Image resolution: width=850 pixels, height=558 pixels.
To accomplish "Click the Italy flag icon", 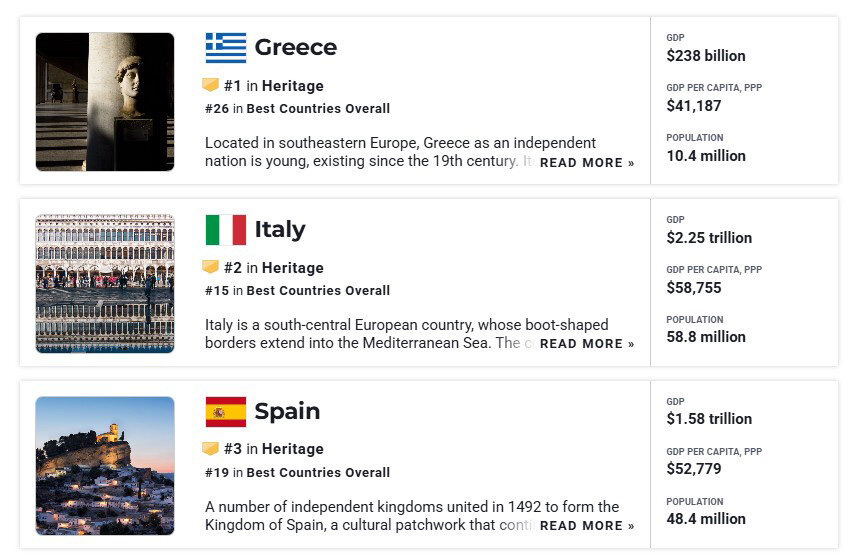I will click(226, 230).
